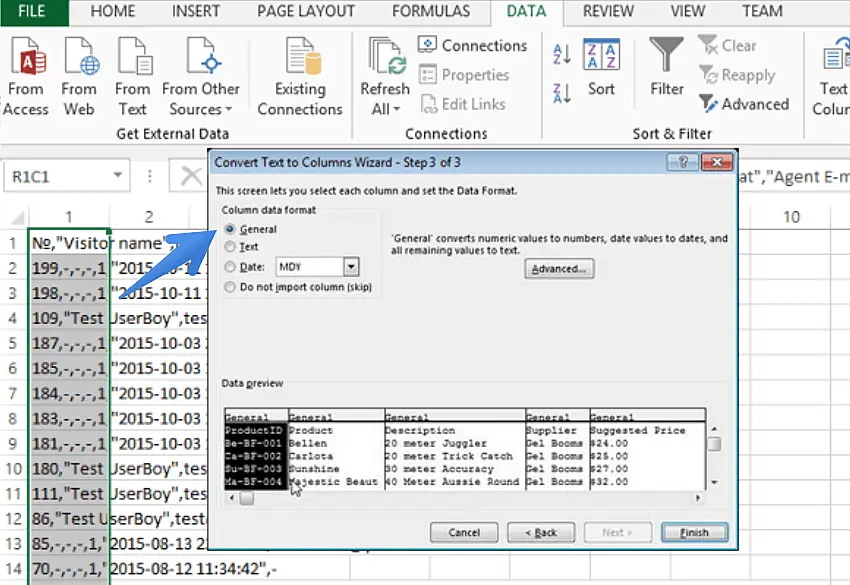Select the General data format option

(232, 230)
